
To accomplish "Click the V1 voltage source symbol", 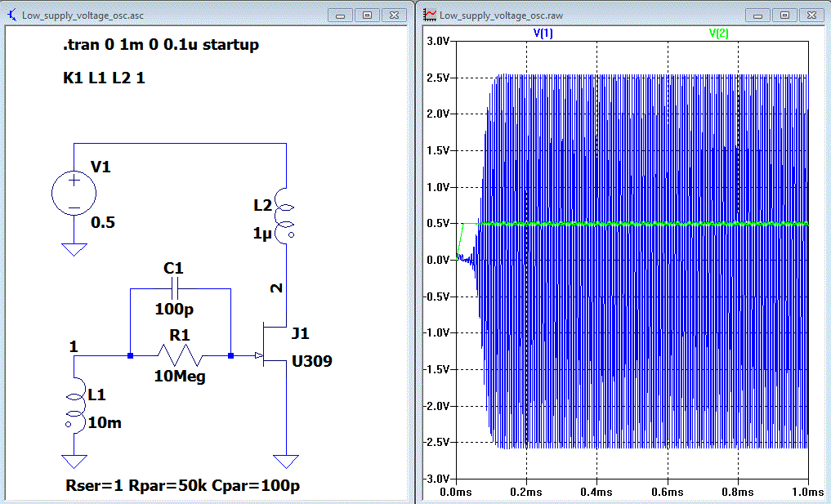I will [74, 194].
